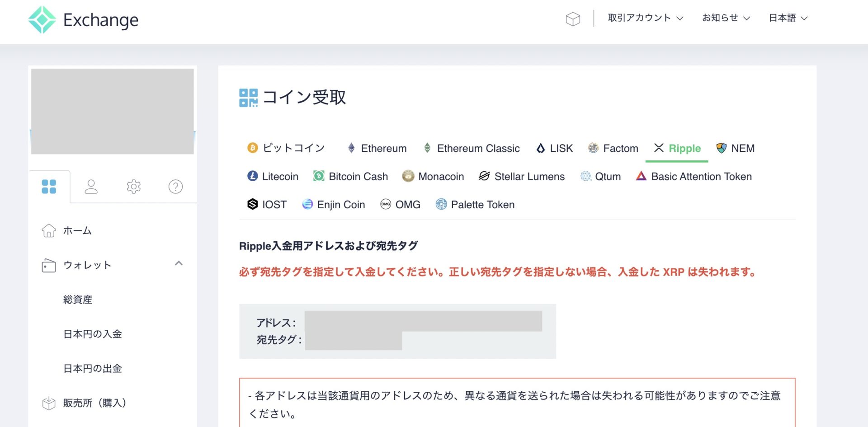Open the dashboard grid icon tab
Viewport: 868px width, 427px height.
coord(49,187)
